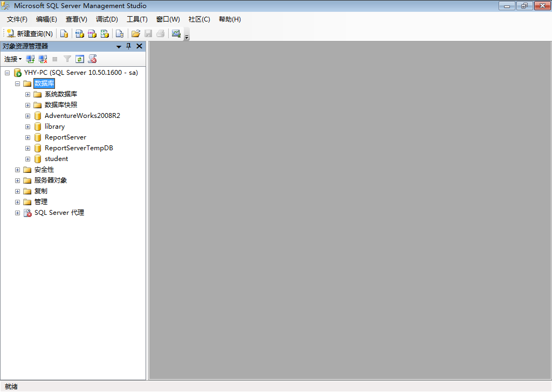
Task: Open the 窗口(W) menu
Action: [x=168, y=19]
